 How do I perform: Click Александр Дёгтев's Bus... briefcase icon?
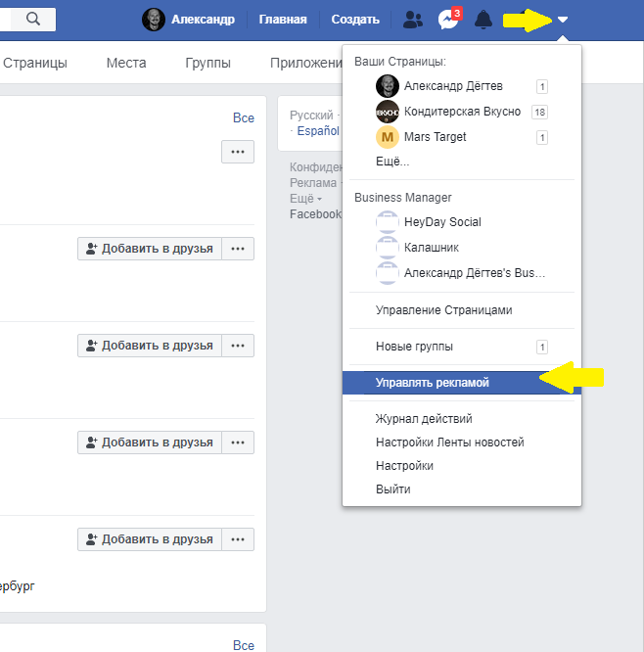387,273
